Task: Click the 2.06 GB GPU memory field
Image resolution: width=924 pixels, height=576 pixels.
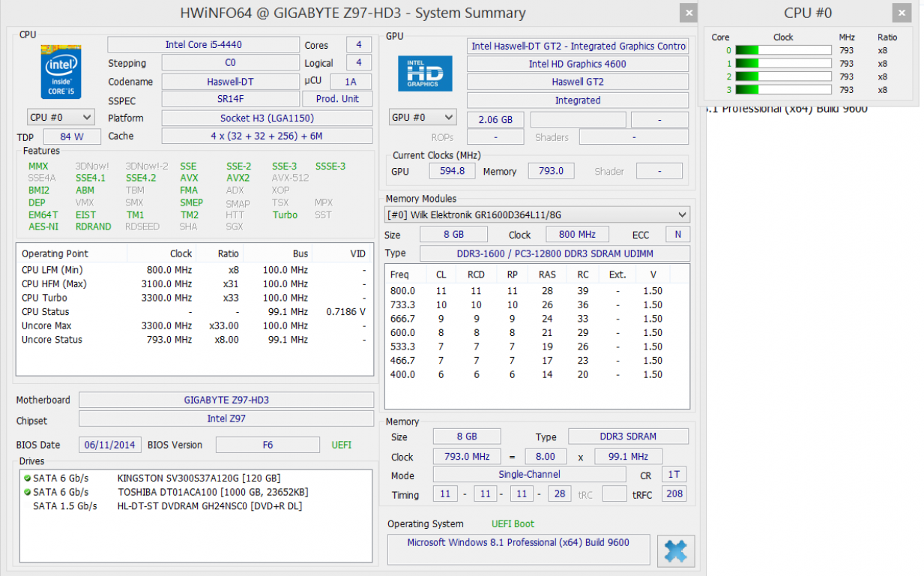Action: (x=495, y=119)
